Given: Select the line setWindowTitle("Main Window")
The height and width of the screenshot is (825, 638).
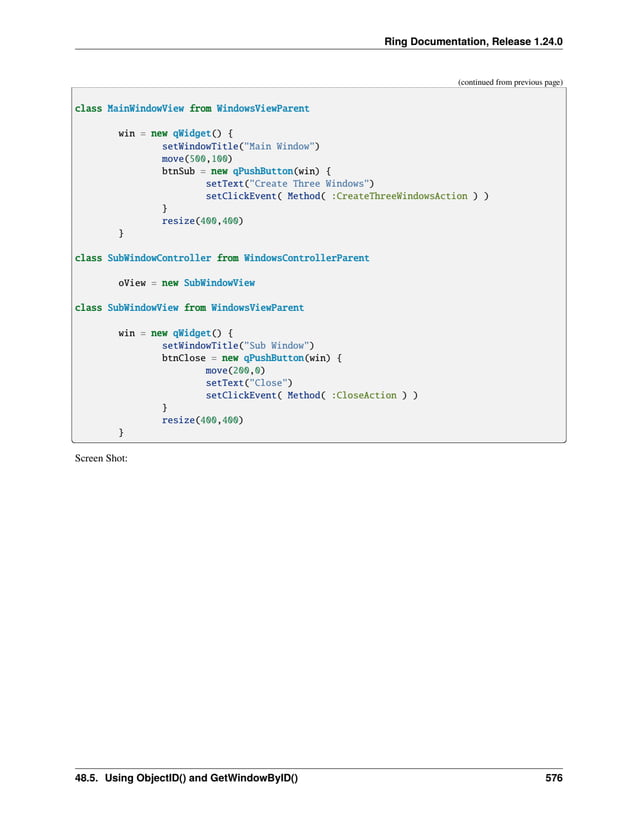Looking at the screenshot, I should coord(240,146).
